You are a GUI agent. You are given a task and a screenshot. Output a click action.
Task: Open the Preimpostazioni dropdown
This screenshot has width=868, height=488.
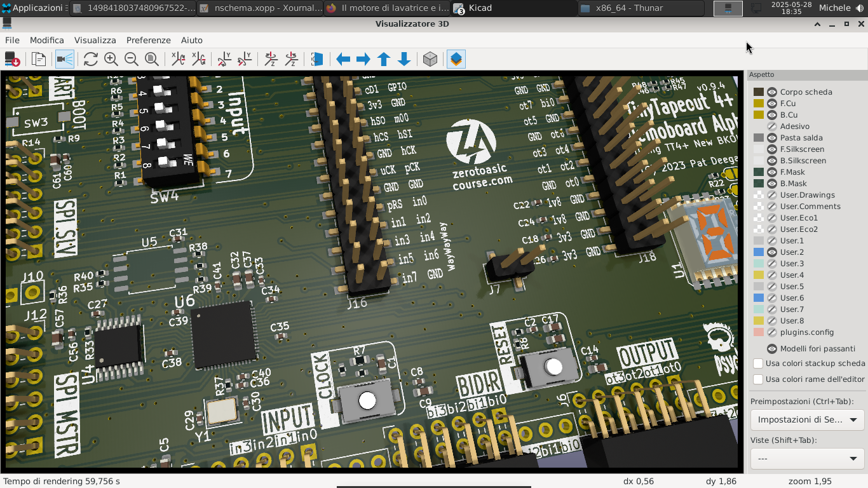(807, 420)
